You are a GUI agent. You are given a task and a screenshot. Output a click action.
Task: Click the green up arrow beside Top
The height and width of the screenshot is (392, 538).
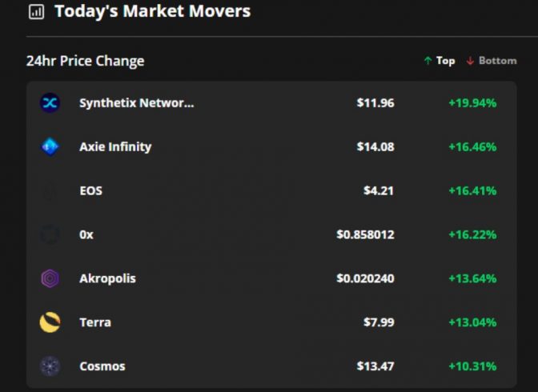[x=428, y=61]
